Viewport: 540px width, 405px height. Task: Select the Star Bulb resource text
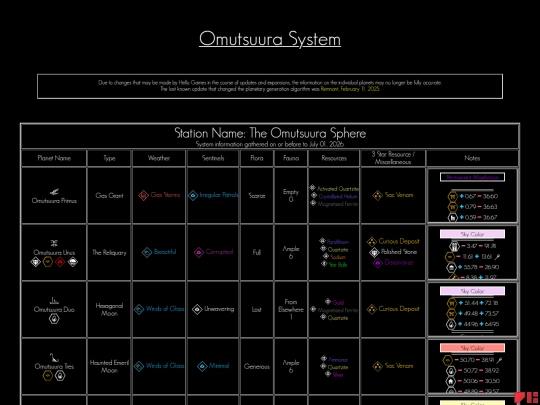pos(338,265)
